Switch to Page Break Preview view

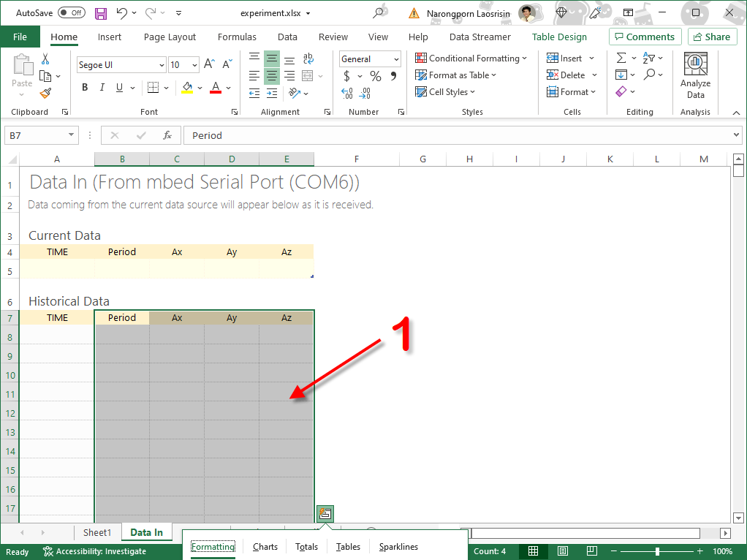592,551
